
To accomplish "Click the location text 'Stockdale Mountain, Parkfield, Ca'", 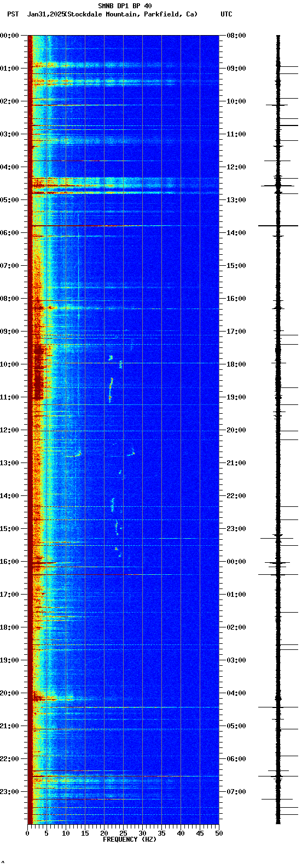I will (x=130, y=14).
